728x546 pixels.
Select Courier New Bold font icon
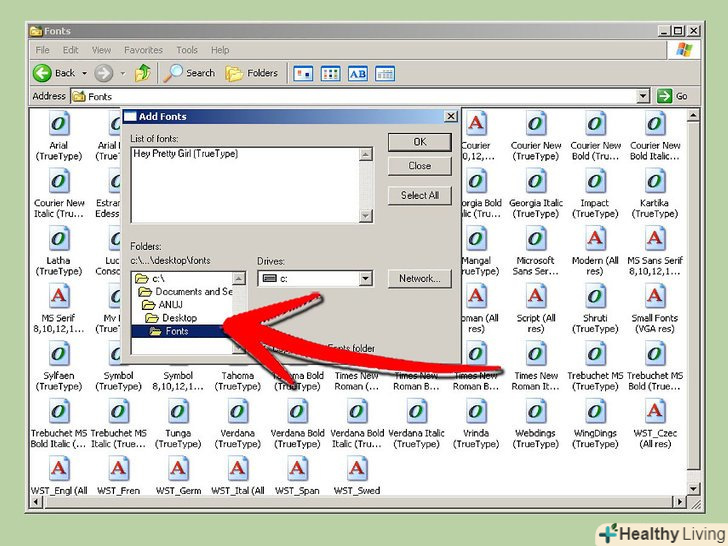595,124
